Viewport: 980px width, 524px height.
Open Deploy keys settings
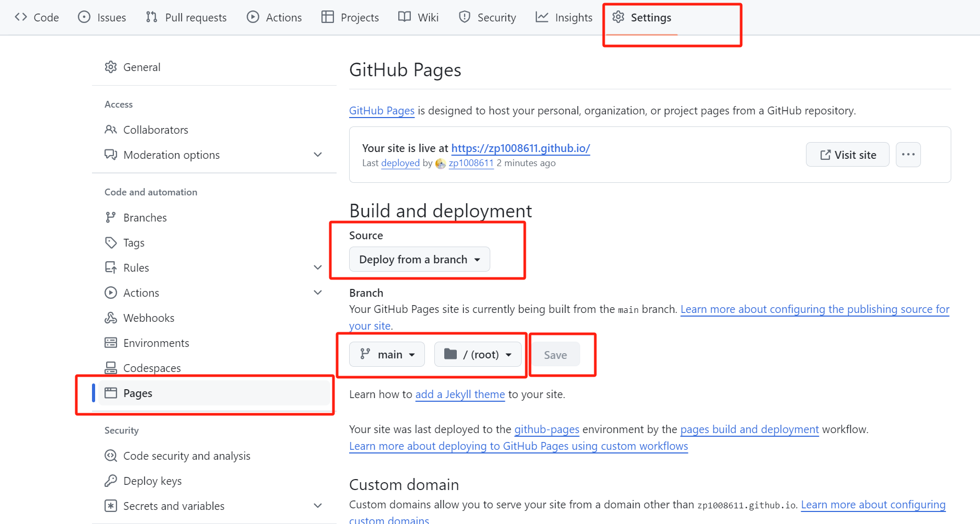pos(214,481)
